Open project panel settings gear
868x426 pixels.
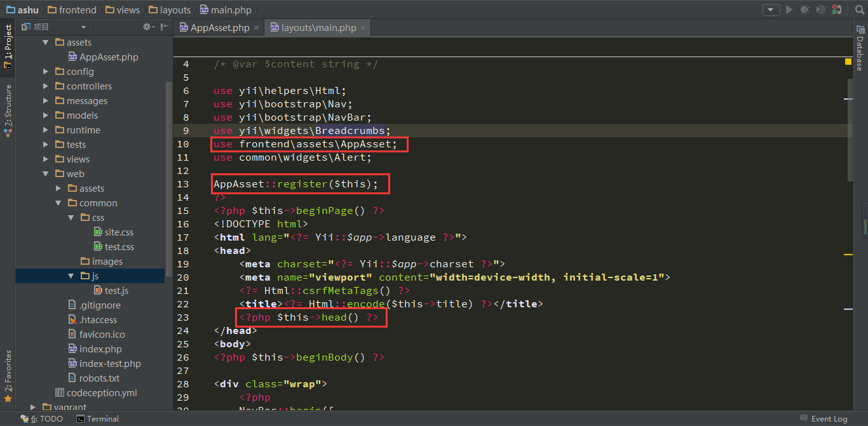(147, 27)
